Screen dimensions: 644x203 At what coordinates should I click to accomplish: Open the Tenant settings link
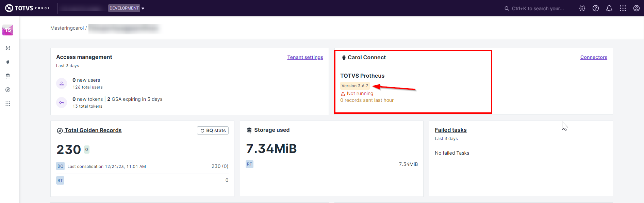tap(305, 57)
